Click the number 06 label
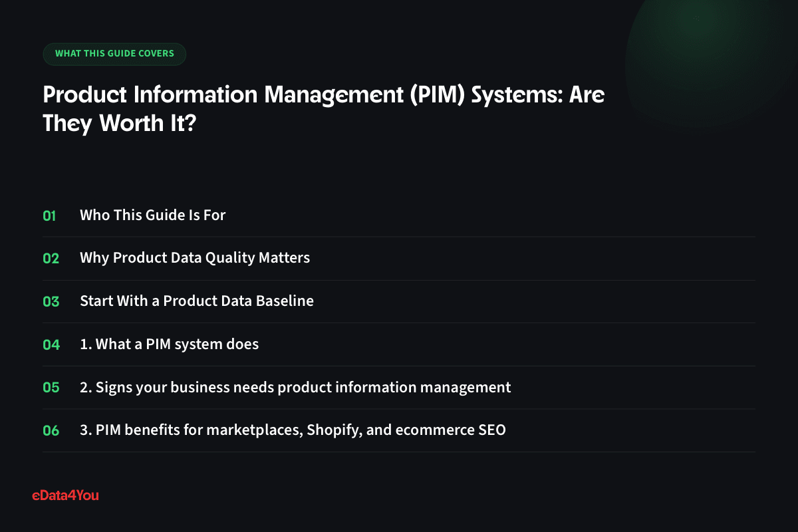This screenshot has width=798, height=532. [51, 430]
